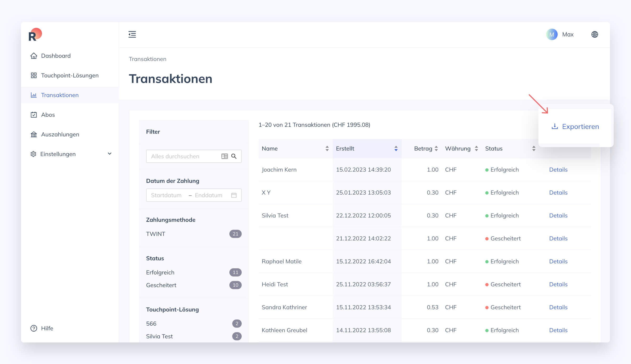
Task: Open Abos using its checkmark icon
Action: (34, 115)
